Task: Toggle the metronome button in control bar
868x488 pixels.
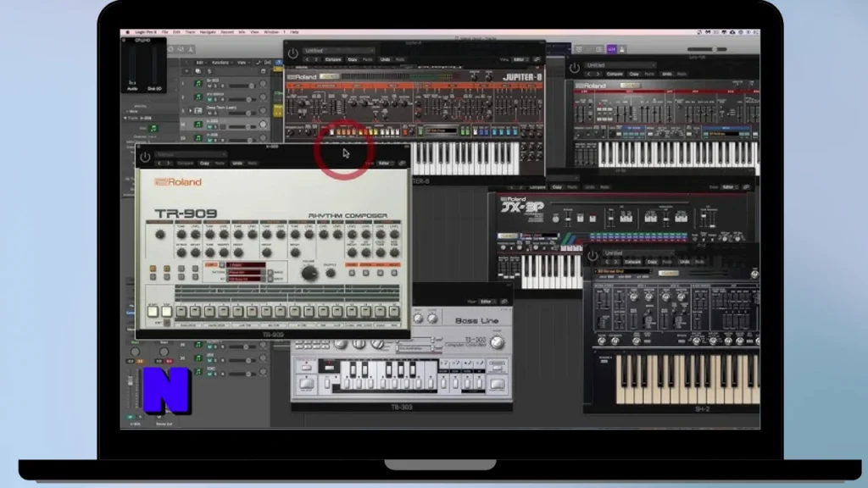Action: point(622,49)
